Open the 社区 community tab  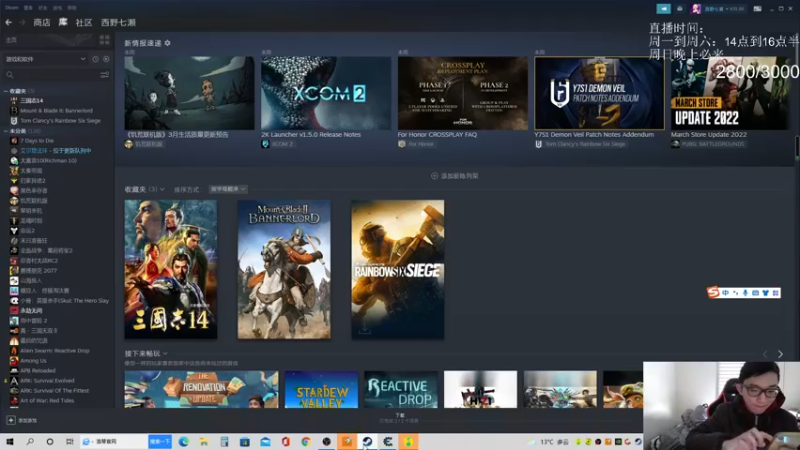click(x=84, y=22)
